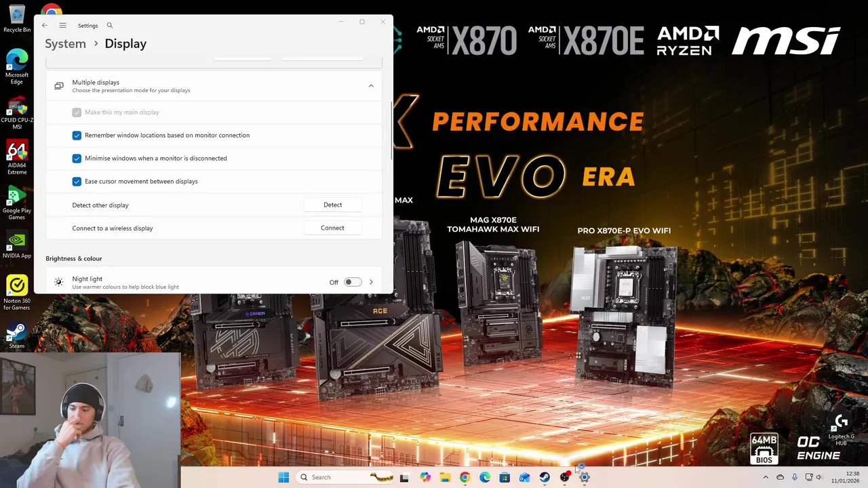
Task: Uncheck Ease cursor movement between displays
Action: tap(77, 182)
